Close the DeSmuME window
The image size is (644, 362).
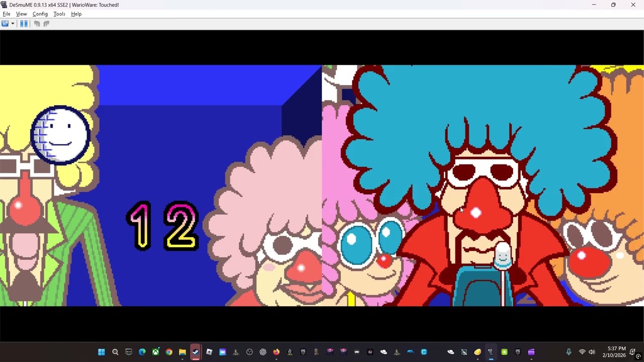click(x=633, y=5)
